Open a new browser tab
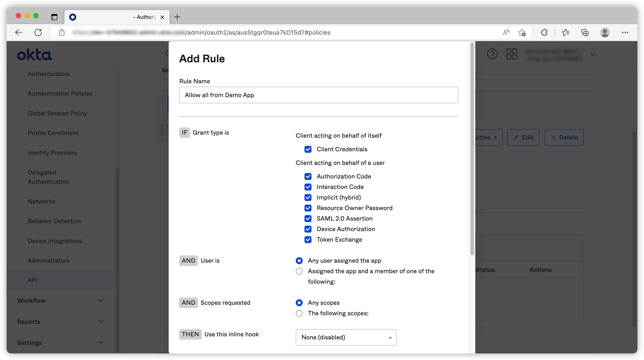Viewport: 644px width, 360px height. (177, 17)
